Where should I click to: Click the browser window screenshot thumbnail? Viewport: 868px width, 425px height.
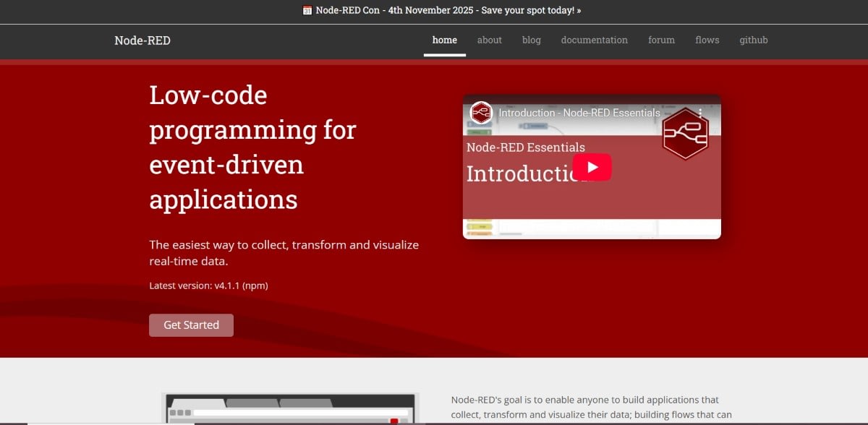pos(290,408)
